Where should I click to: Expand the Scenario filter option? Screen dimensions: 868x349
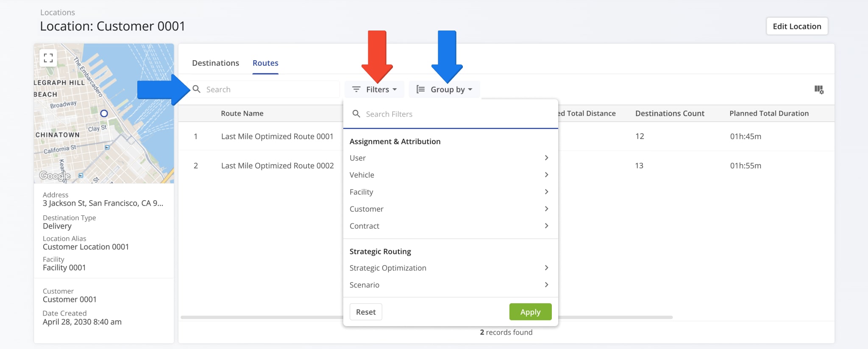[x=450, y=285]
